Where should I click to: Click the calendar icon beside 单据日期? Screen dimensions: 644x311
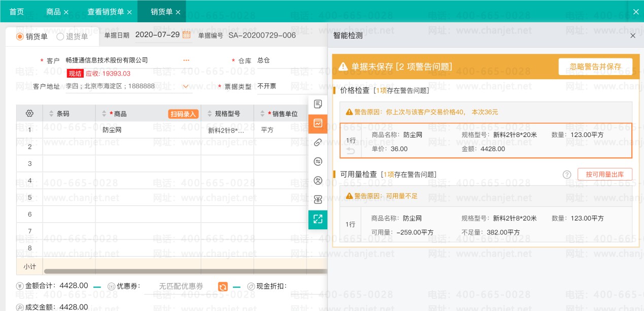[187, 34]
